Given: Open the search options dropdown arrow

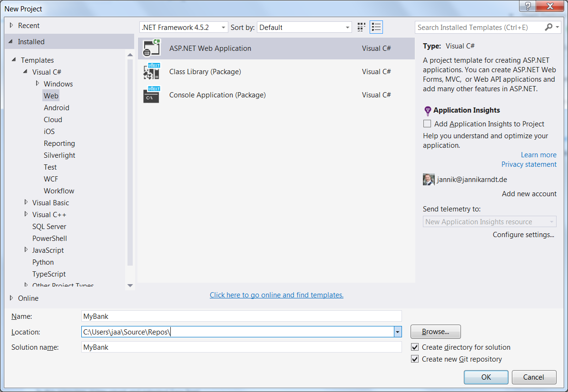Looking at the screenshot, I should pyautogui.click(x=558, y=27).
